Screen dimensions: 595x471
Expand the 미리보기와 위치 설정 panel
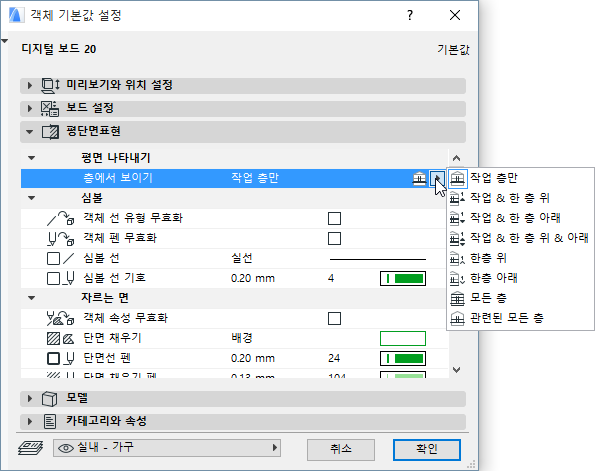click(30, 85)
